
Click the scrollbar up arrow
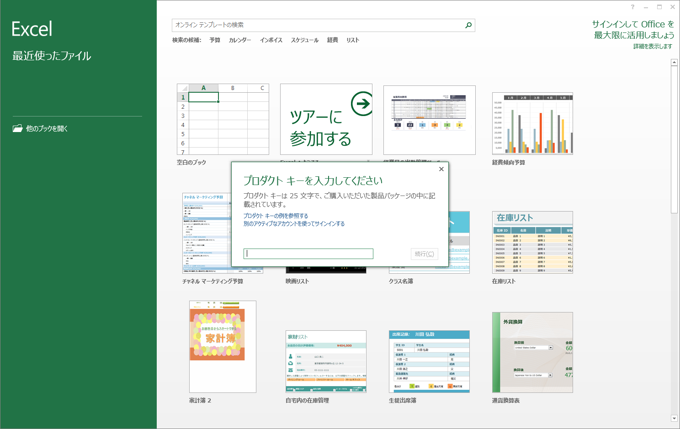coord(674,62)
